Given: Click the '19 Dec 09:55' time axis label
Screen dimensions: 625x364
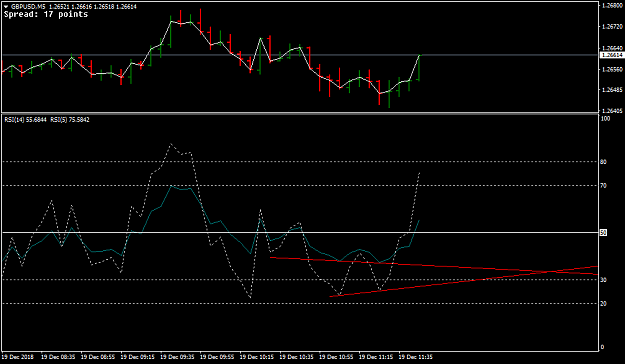Looking at the screenshot, I should (217, 357).
